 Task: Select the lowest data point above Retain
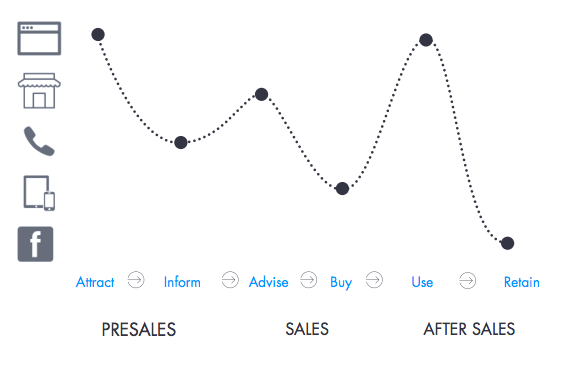tap(507, 243)
